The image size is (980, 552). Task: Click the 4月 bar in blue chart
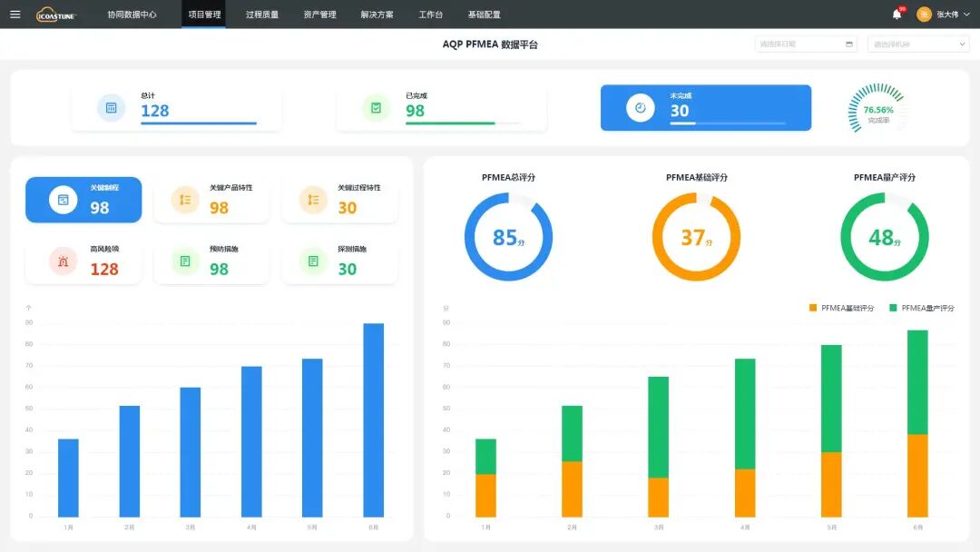[x=252, y=441]
